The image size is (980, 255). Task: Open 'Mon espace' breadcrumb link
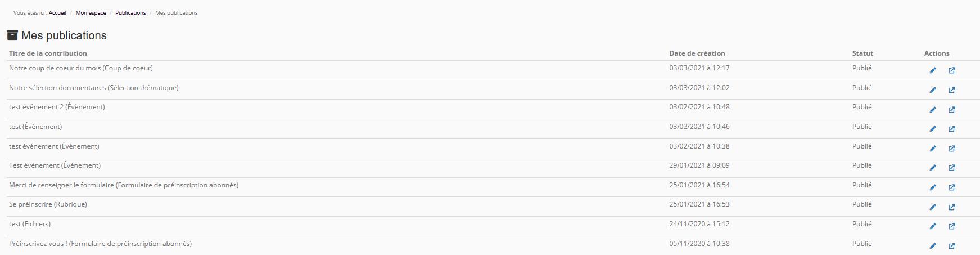(91, 13)
